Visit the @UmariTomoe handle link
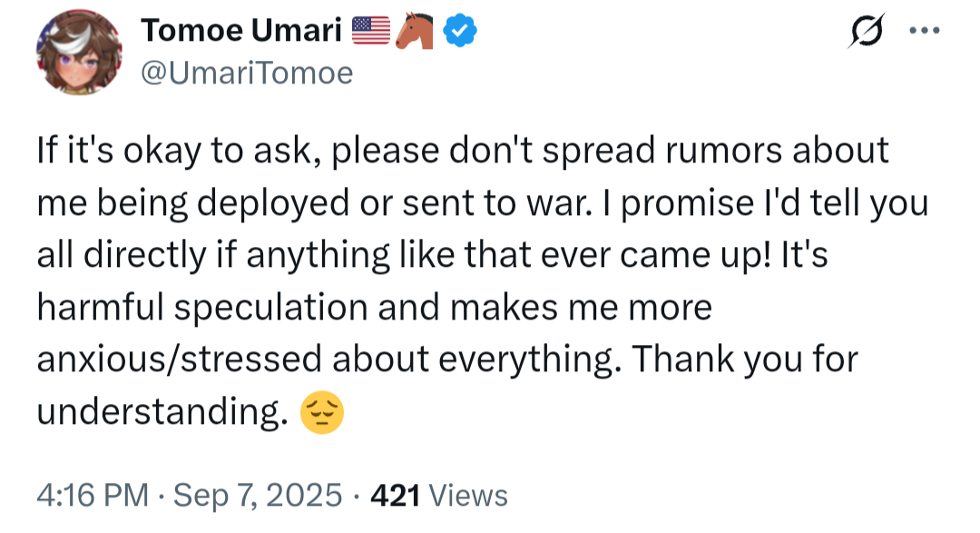 [x=247, y=74]
